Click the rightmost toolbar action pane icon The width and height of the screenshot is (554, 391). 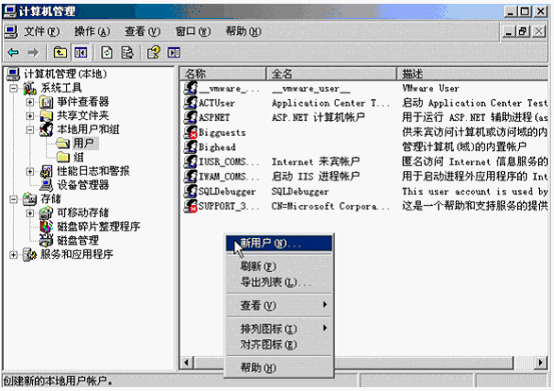click(x=173, y=53)
